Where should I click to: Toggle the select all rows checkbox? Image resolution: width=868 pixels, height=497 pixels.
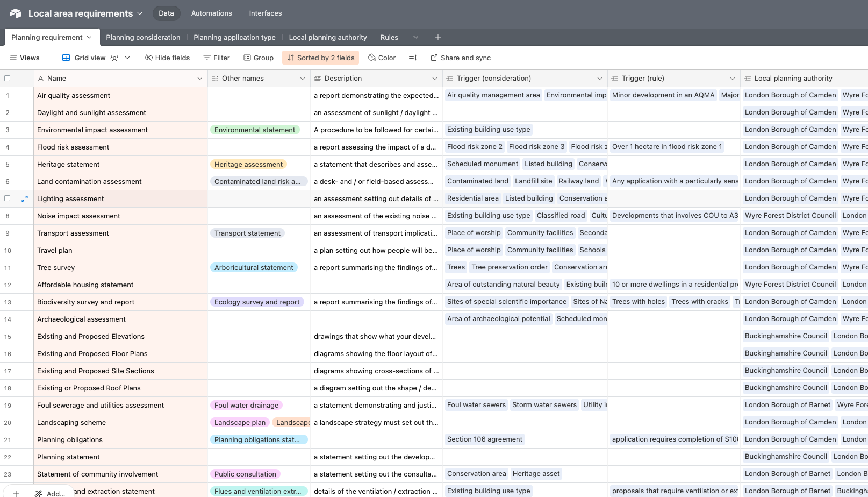[8, 79]
